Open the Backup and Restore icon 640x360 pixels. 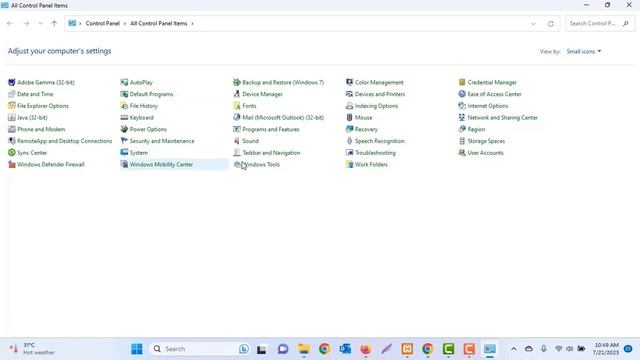click(x=237, y=82)
